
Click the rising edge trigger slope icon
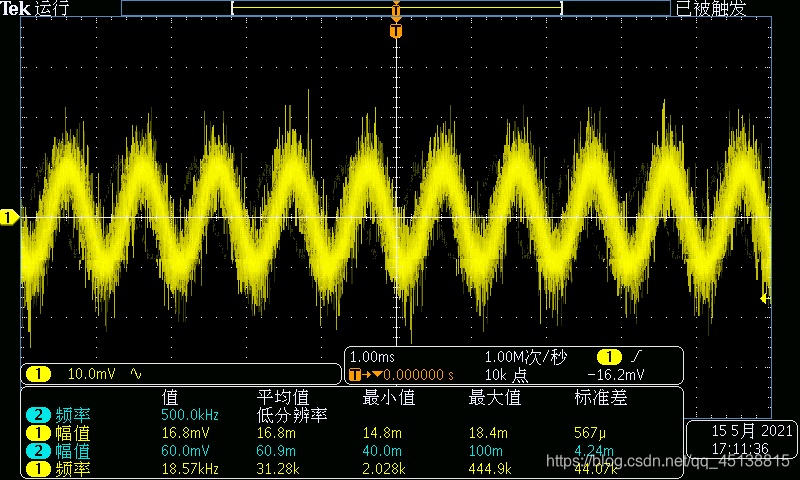coord(637,356)
